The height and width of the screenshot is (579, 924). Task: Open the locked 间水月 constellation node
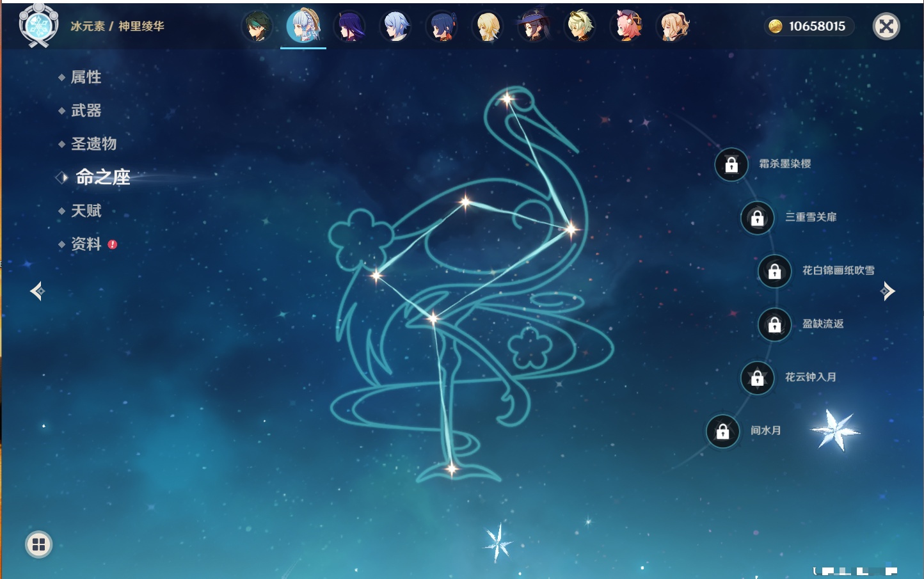click(x=722, y=431)
